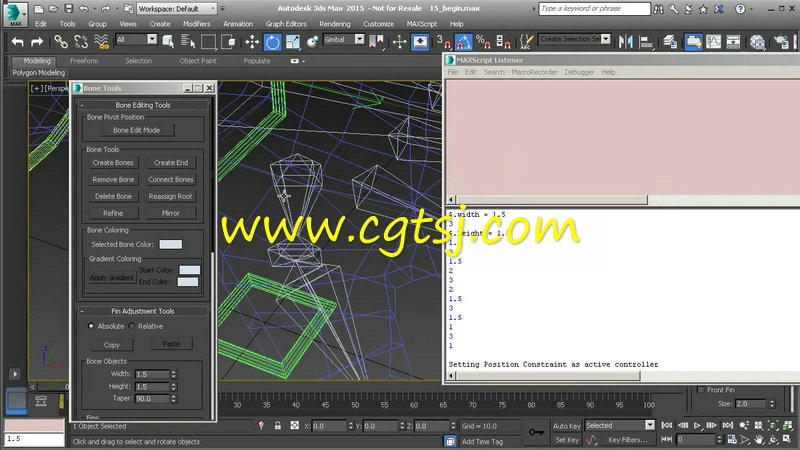
Task: Open the Modifiers menu
Action: click(196, 24)
